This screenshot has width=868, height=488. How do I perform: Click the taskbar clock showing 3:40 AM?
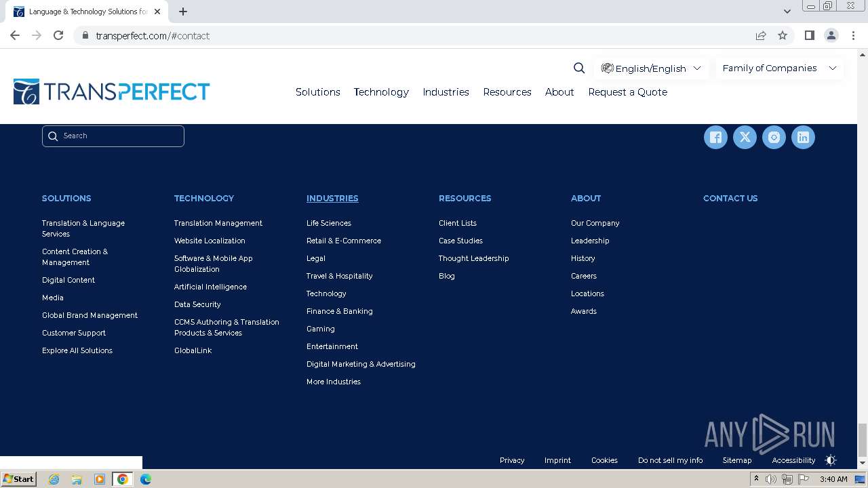coord(833,479)
